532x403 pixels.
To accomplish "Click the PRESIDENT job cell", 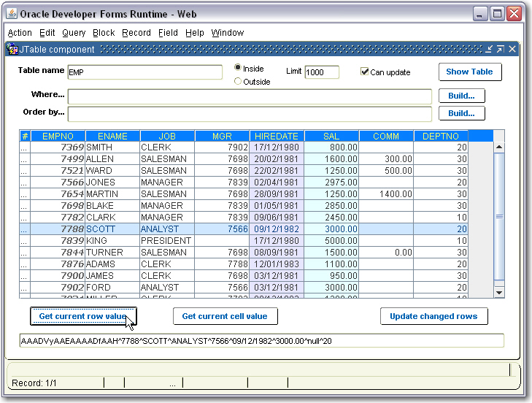I will pos(167,240).
